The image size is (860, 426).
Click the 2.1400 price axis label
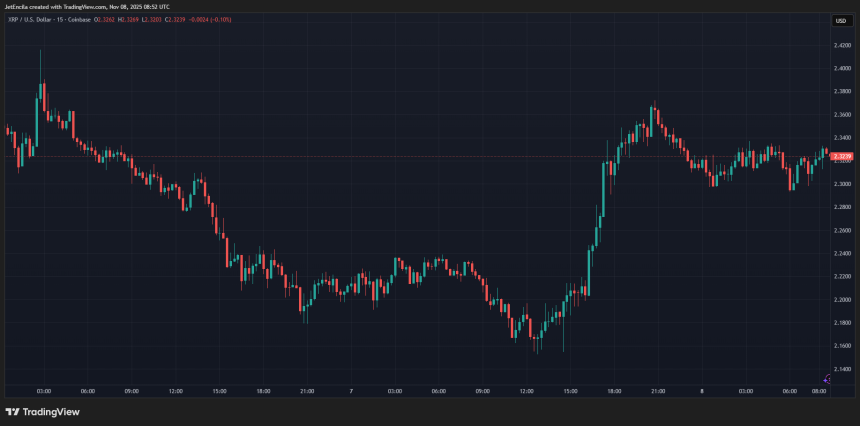[841, 369]
